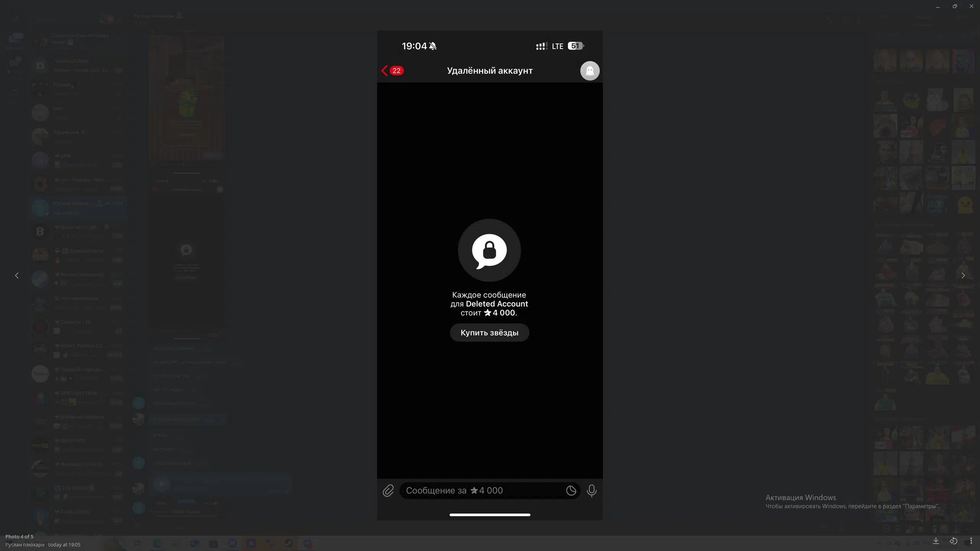980x551 pixels.
Task: Close the media viewer window
Action: pyautogui.click(x=971, y=7)
